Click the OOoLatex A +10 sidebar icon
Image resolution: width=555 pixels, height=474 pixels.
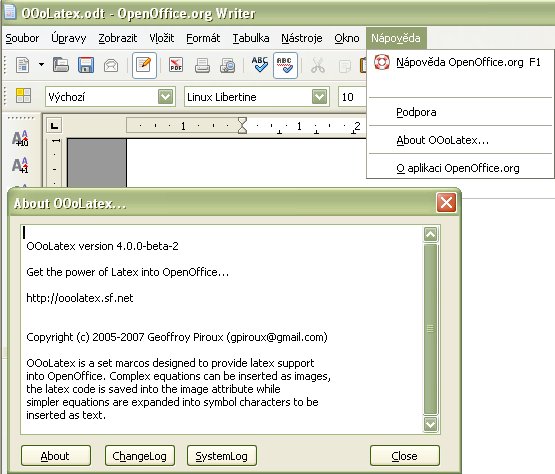coord(20,138)
